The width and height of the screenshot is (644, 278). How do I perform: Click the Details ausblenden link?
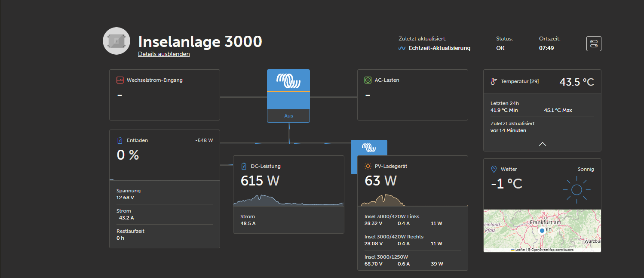[164, 54]
